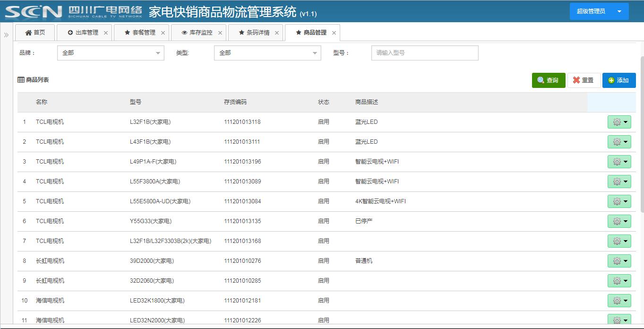Open the 品牌 brand dropdown
This screenshot has width=644, height=329.
tap(111, 53)
